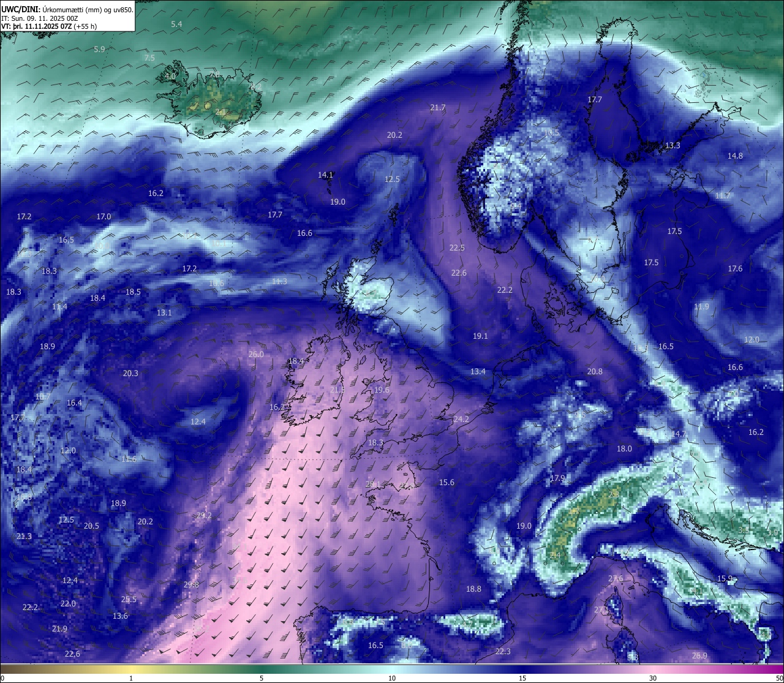Viewport: 784px width, 683px height.
Task: Click the UWC/DINI Úrkomumætti title line
Action: (x=67, y=10)
